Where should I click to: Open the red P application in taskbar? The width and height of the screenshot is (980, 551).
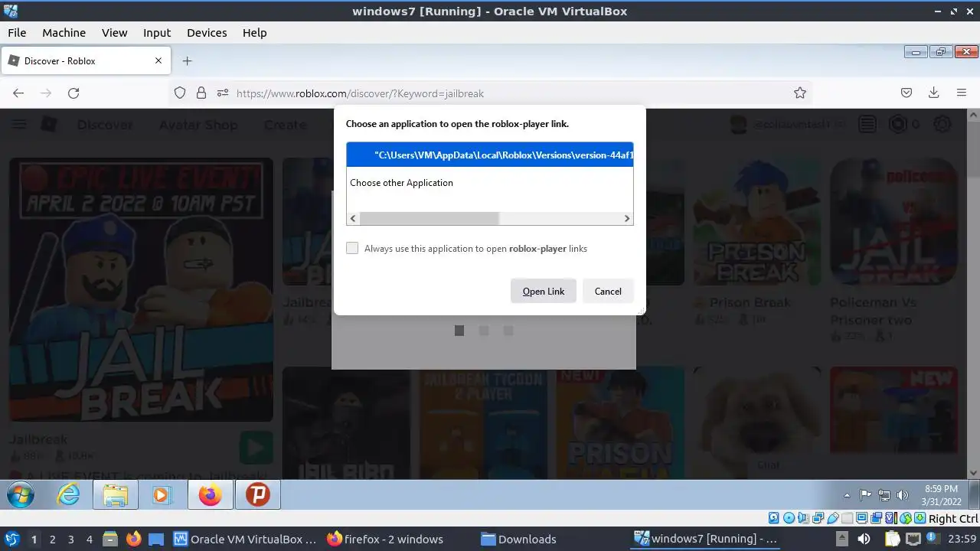(x=258, y=495)
